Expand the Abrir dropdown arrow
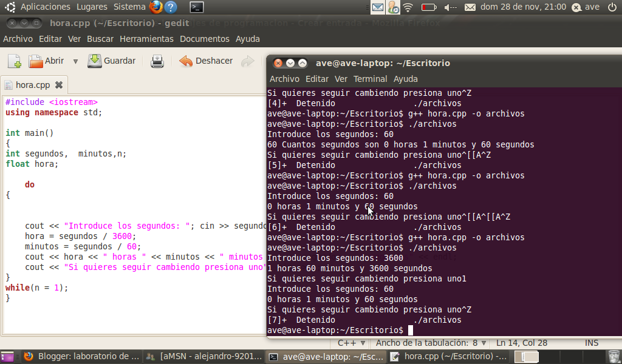This screenshot has height=364, width=622. tap(75, 61)
